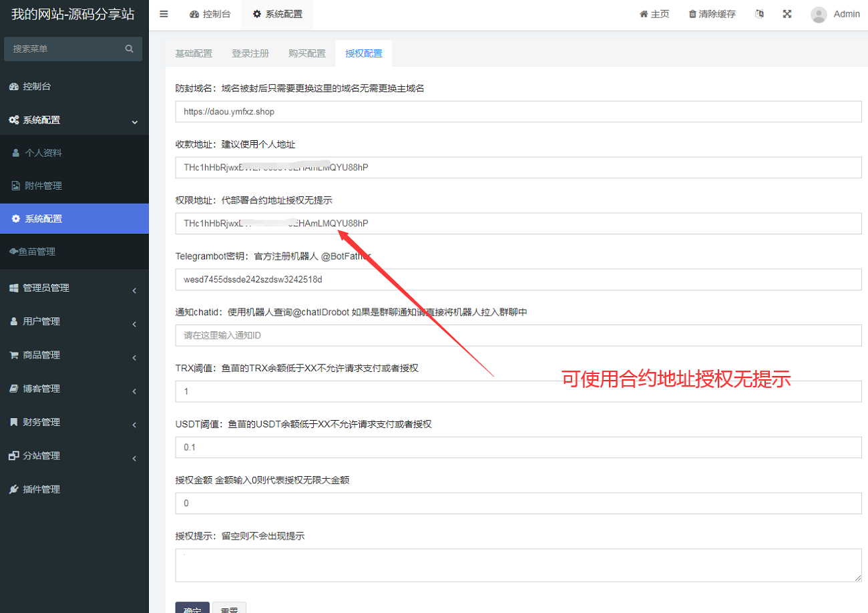Image resolution: width=868 pixels, height=613 pixels.
Task: Open the Admin user avatar menu
Action: coord(819,15)
